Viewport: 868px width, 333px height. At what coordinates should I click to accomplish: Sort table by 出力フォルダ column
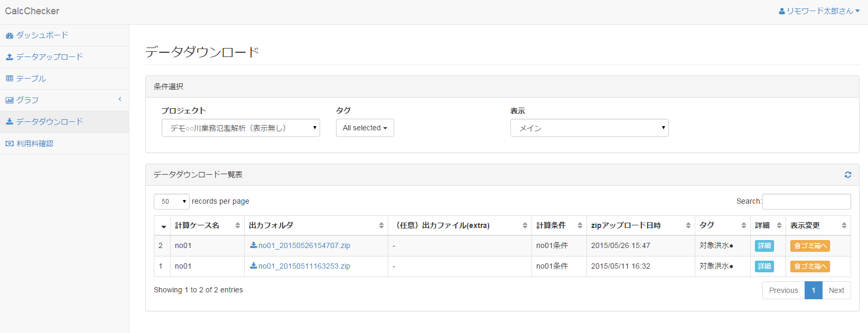(315, 225)
